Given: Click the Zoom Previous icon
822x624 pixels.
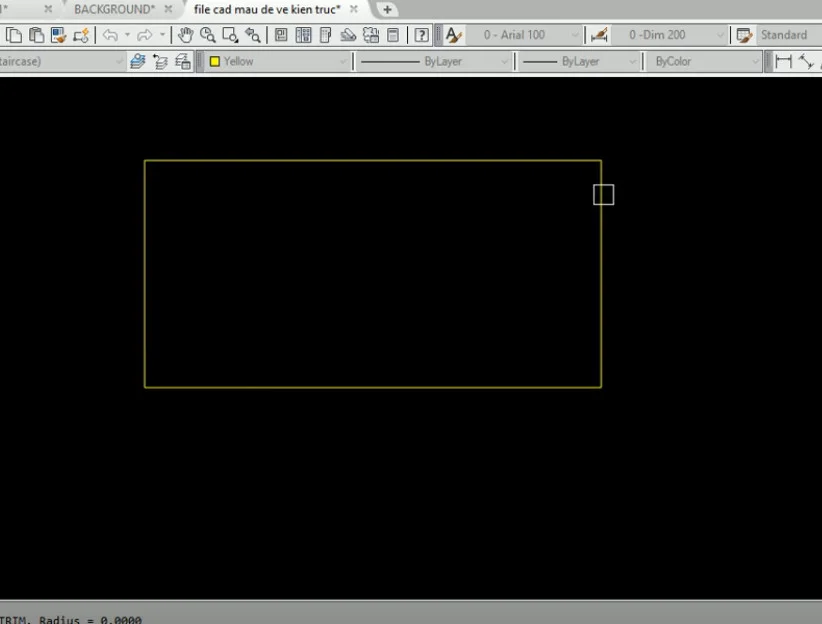Looking at the screenshot, I should 253,35.
